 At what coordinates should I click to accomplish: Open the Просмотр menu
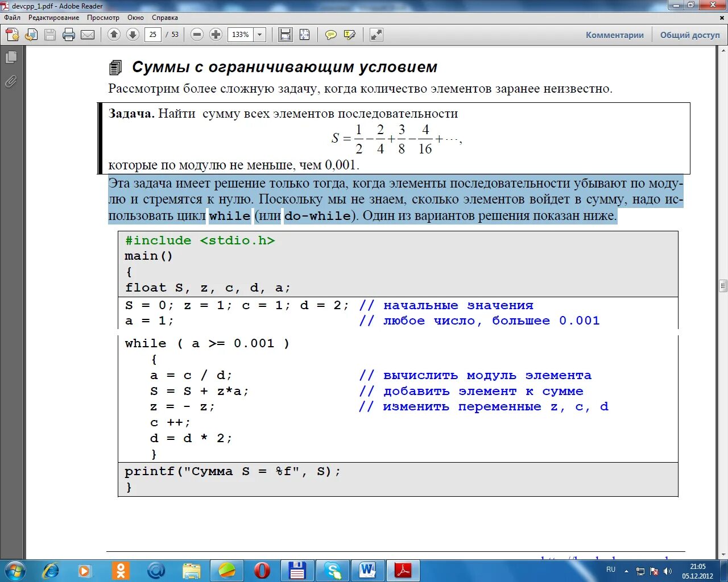pyautogui.click(x=103, y=18)
